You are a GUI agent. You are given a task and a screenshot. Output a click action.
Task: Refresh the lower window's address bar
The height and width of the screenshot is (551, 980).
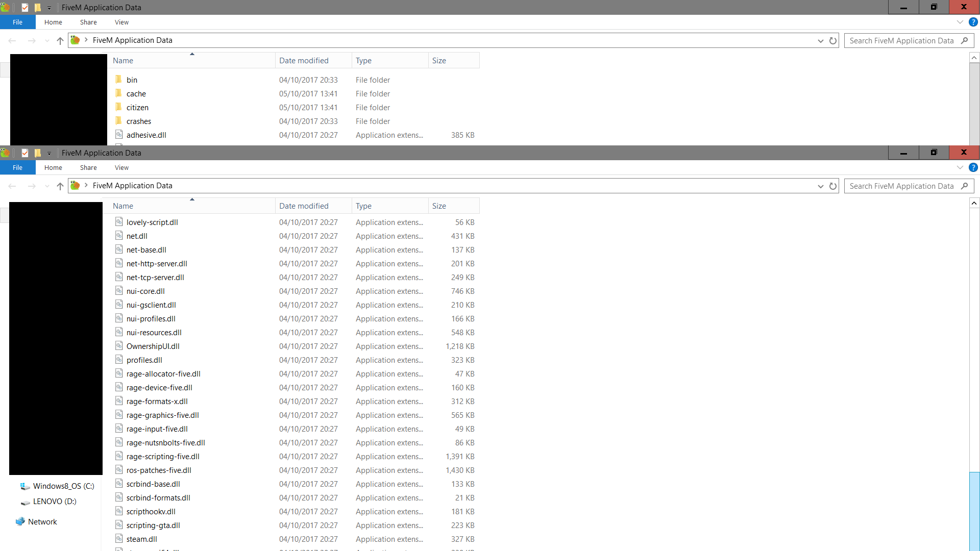[833, 186]
